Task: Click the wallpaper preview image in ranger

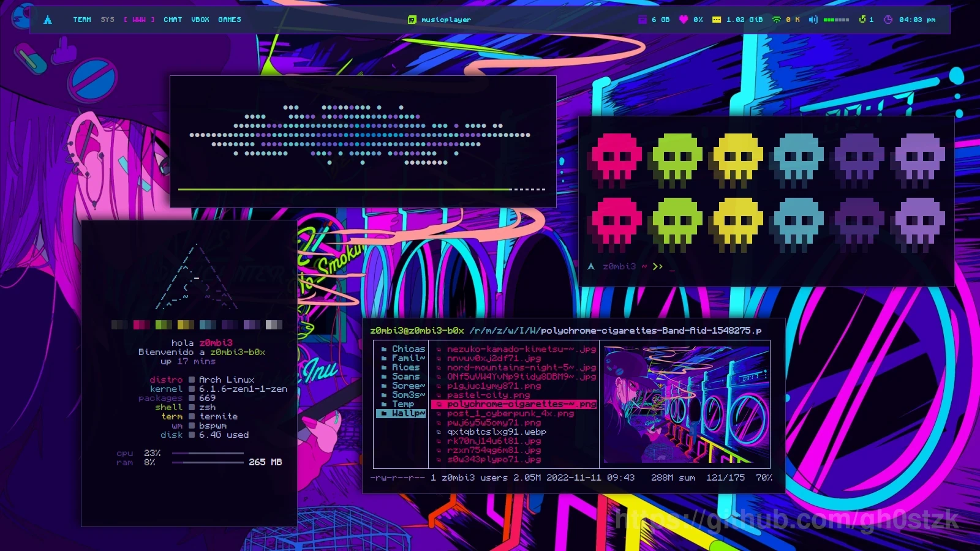Action: point(686,404)
